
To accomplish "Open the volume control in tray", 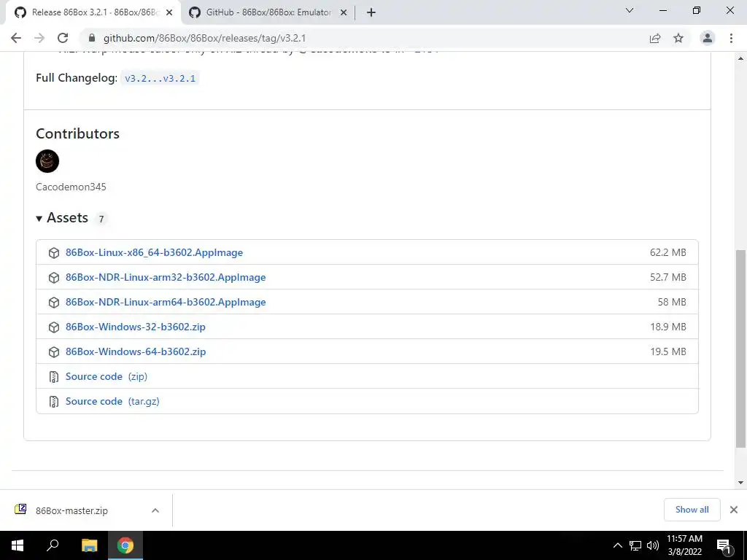I will (653, 545).
